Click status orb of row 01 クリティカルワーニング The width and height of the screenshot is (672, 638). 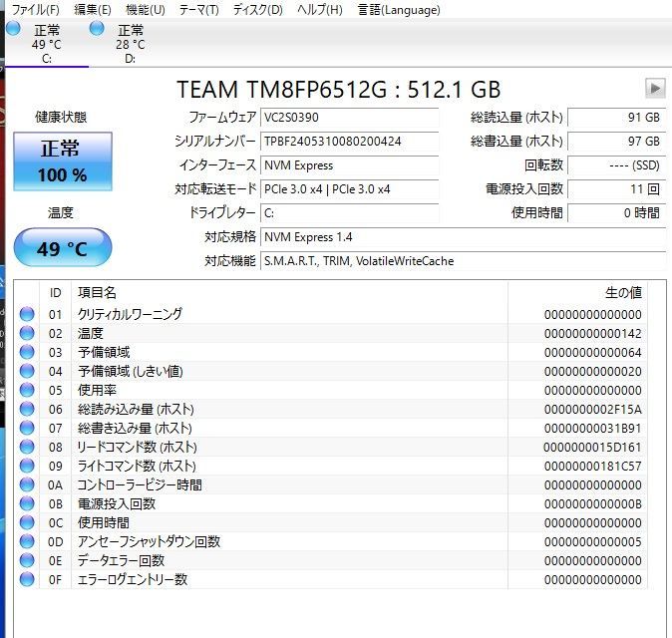click(x=27, y=314)
